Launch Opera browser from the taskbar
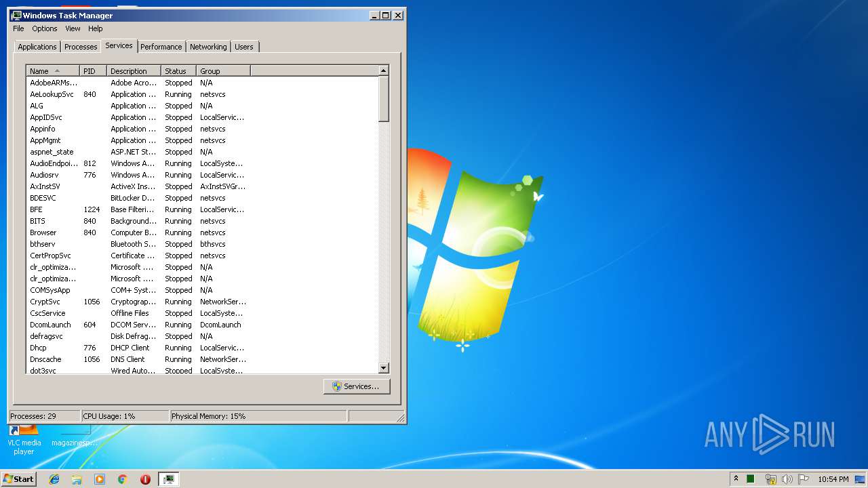The height and width of the screenshot is (488, 868). click(x=145, y=479)
